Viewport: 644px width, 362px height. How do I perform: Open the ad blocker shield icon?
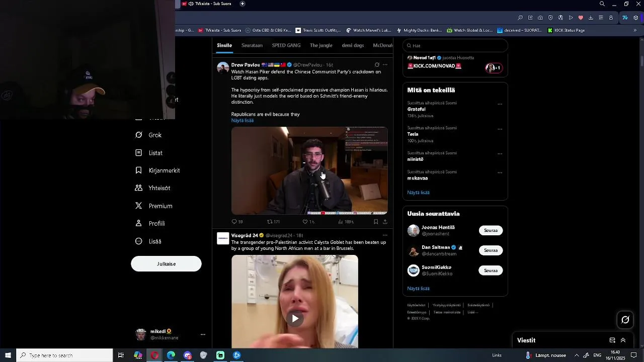click(550, 18)
